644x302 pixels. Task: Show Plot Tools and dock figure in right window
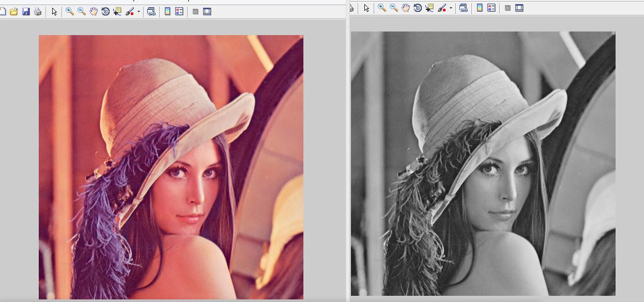[x=519, y=8]
